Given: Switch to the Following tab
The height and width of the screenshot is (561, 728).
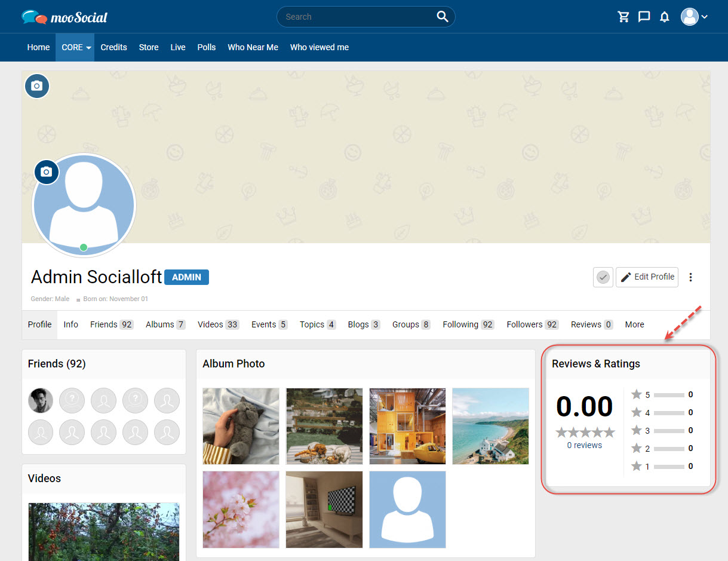Looking at the screenshot, I should tap(468, 325).
